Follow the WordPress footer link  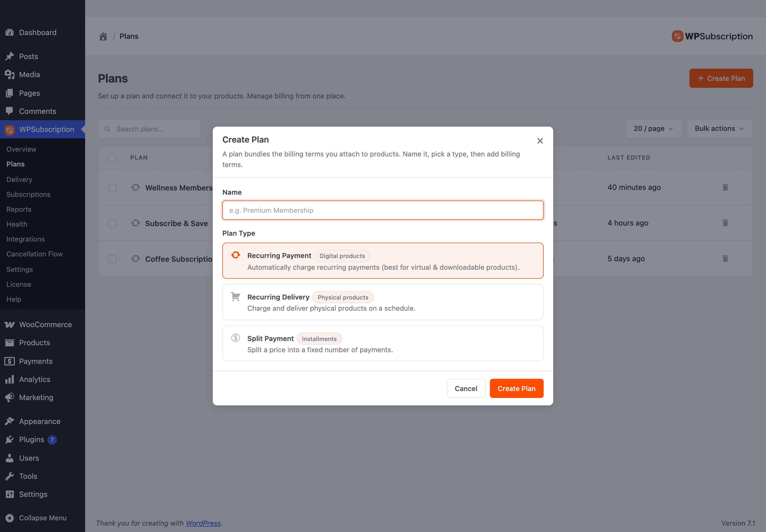(x=203, y=523)
